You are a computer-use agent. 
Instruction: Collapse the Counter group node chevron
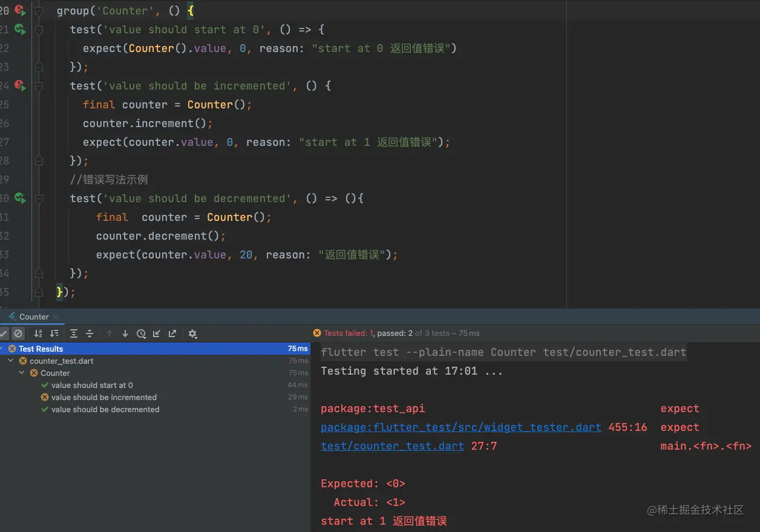pyautogui.click(x=22, y=373)
